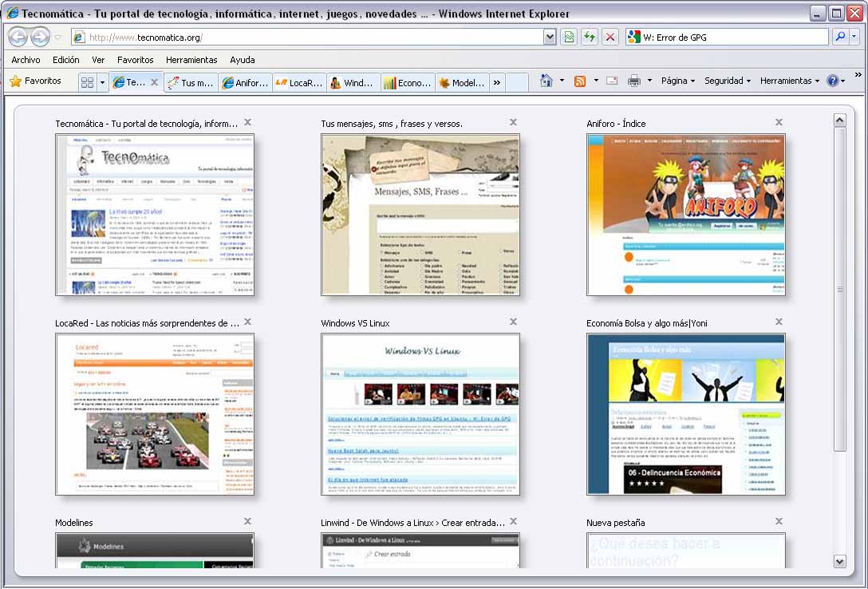The height and width of the screenshot is (589, 868).
Task: Close the Tecnomática thumbnail with its X
Action: click(x=247, y=122)
